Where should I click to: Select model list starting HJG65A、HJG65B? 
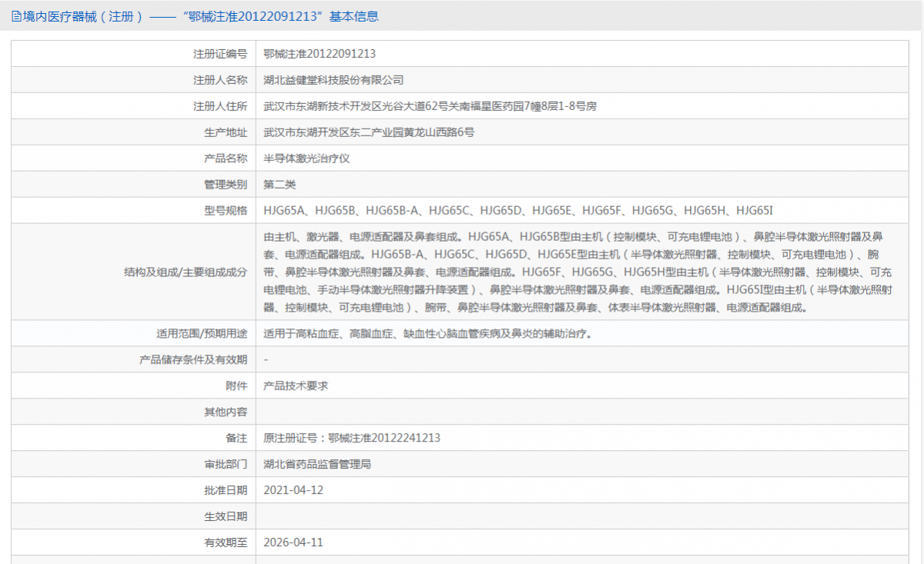tap(517, 211)
